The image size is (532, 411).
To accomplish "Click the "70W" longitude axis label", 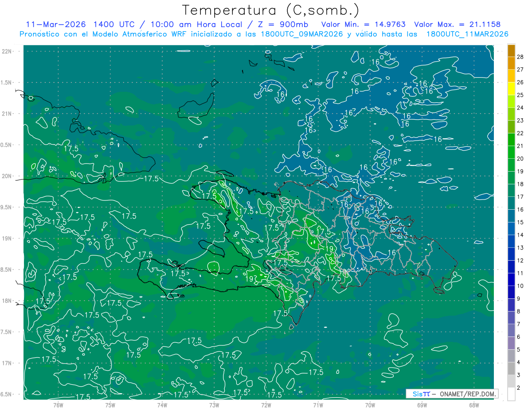I will point(370,405).
